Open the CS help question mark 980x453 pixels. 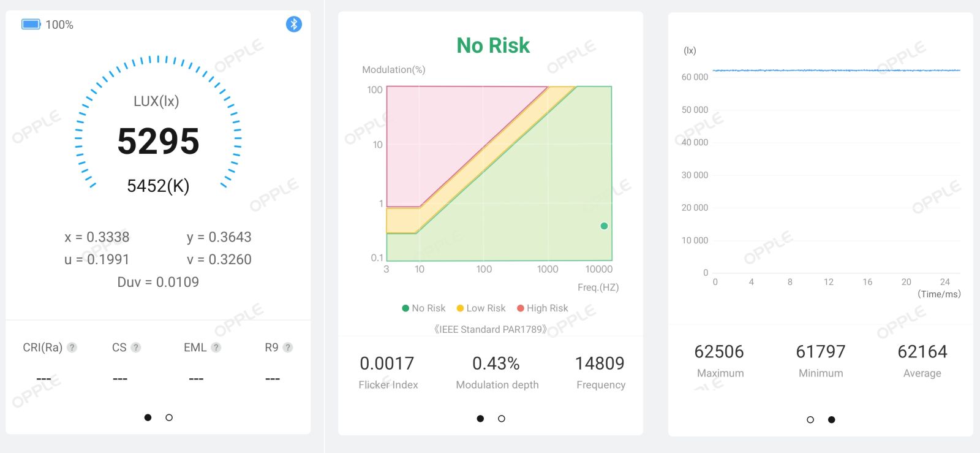pos(136,348)
